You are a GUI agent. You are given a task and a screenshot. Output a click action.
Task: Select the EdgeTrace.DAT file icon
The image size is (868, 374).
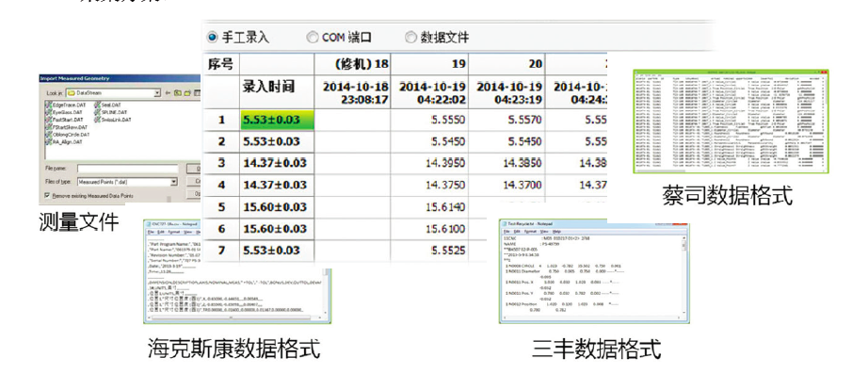tap(48, 105)
